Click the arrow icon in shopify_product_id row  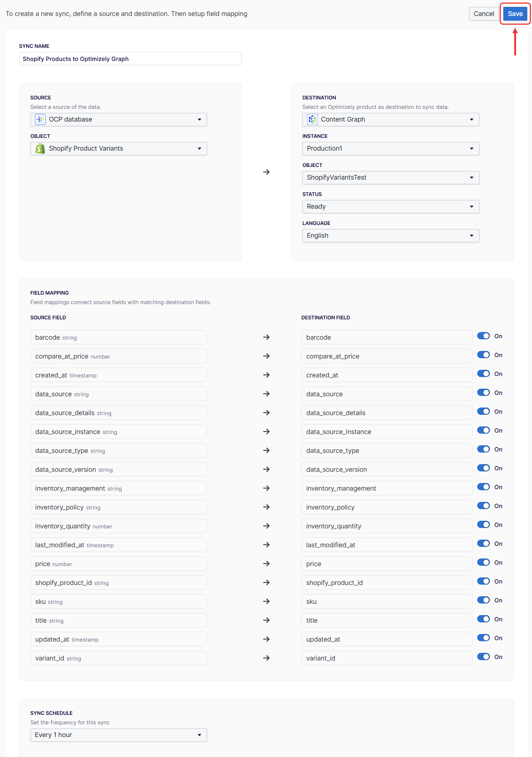point(266,582)
